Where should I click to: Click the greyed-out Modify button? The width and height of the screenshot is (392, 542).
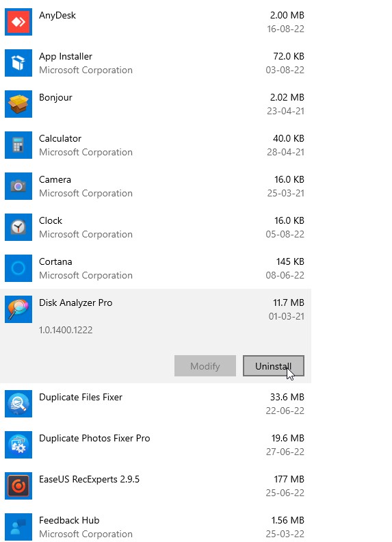point(205,366)
